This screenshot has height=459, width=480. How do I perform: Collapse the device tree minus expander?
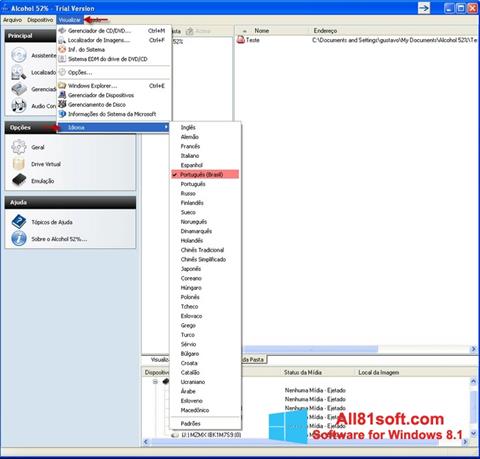(x=155, y=381)
